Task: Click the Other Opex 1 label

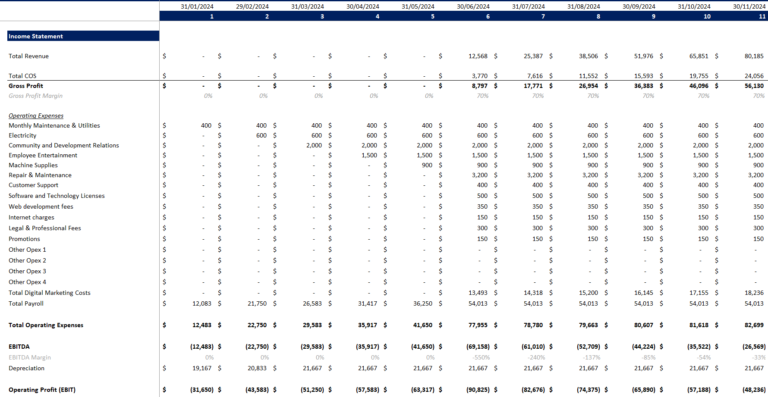Action: point(27,250)
